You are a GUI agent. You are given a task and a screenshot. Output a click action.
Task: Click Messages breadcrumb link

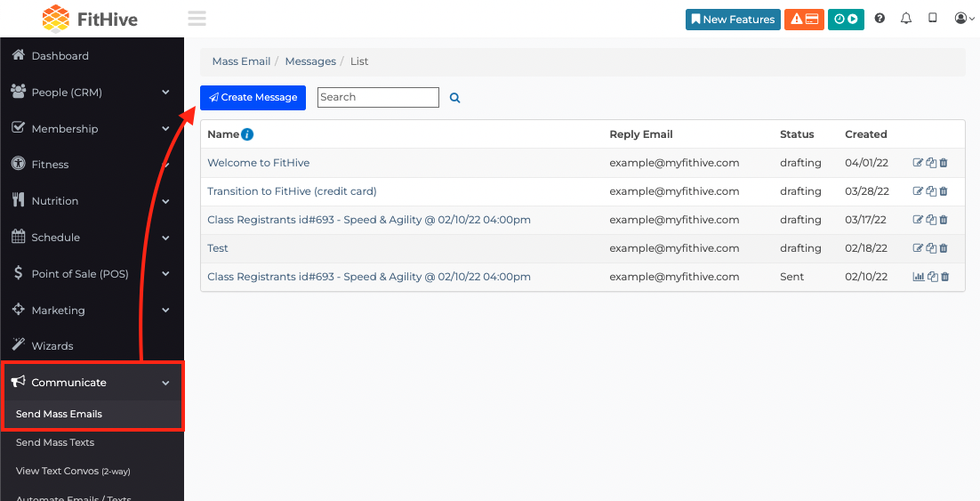310,61
